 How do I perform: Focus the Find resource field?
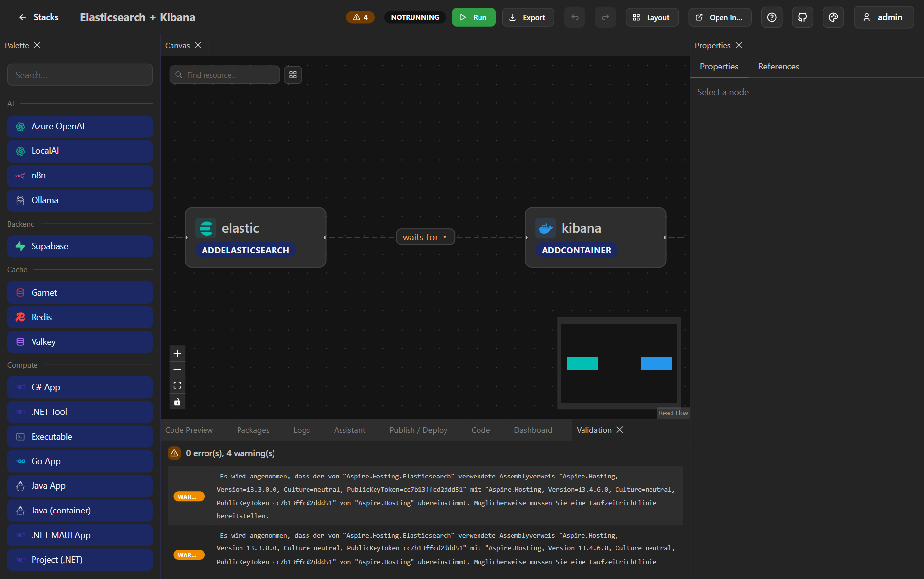(225, 75)
